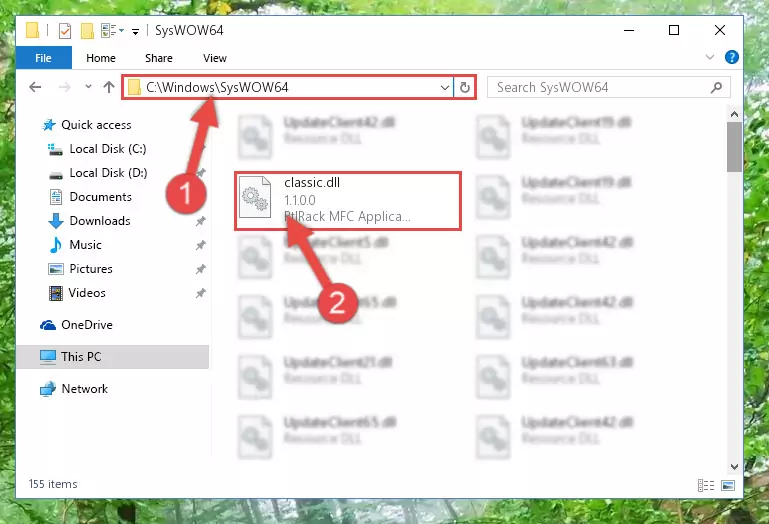
Task: Click the New folder quick access icon
Action: [x=87, y=30]
